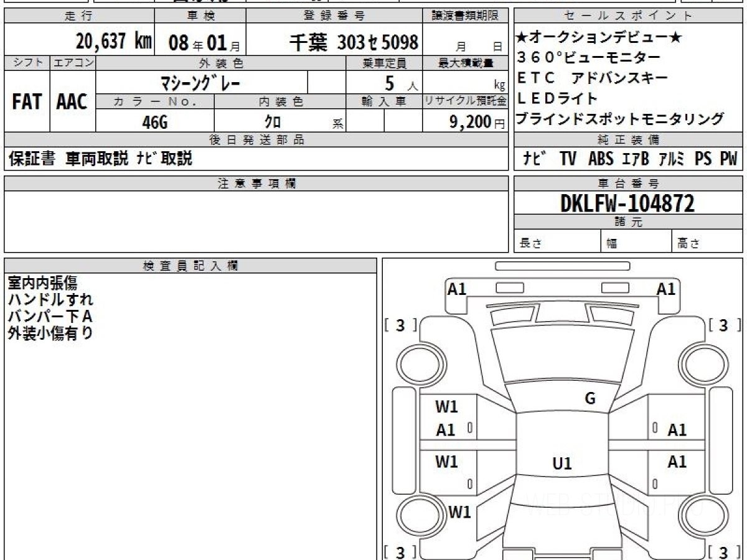Select recycle deposit 9,200円

pos(477,122)
